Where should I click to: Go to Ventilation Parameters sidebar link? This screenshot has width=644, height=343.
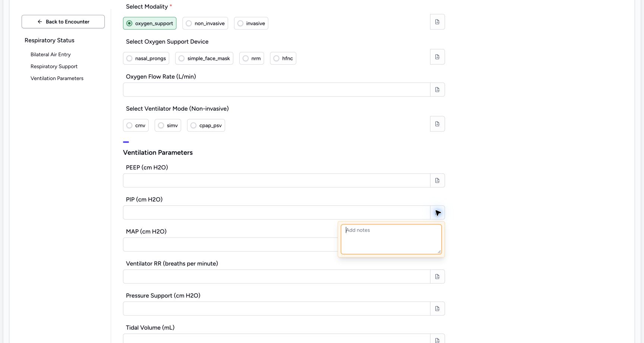click(x=57, y=78)
